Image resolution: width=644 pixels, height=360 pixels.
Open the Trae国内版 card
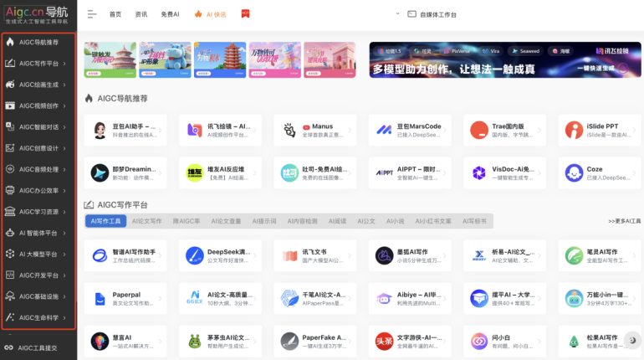[x=505, y=131]
